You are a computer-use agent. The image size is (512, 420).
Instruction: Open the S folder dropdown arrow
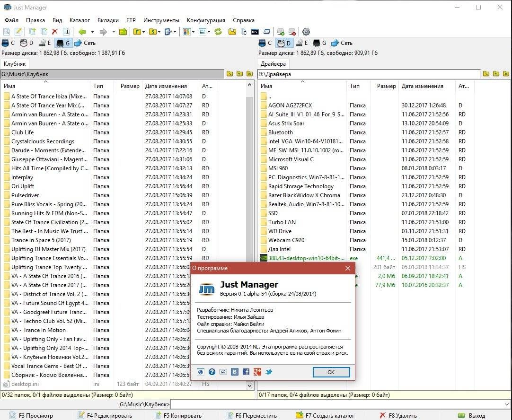tap(159, 32)
